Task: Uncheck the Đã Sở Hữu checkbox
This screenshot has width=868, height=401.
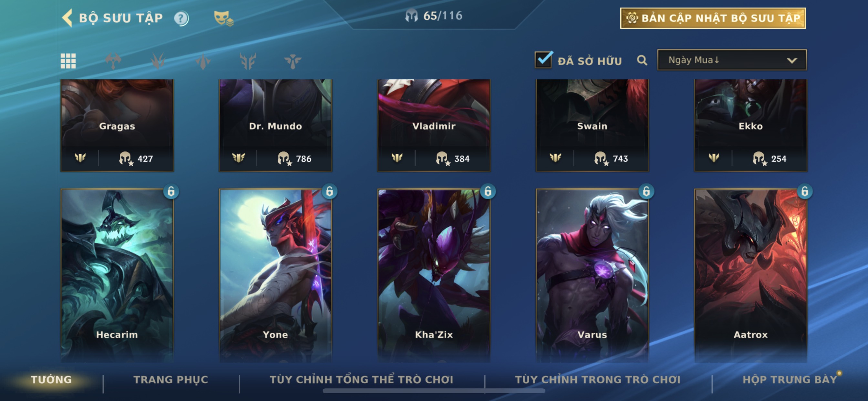Action: 543,60
